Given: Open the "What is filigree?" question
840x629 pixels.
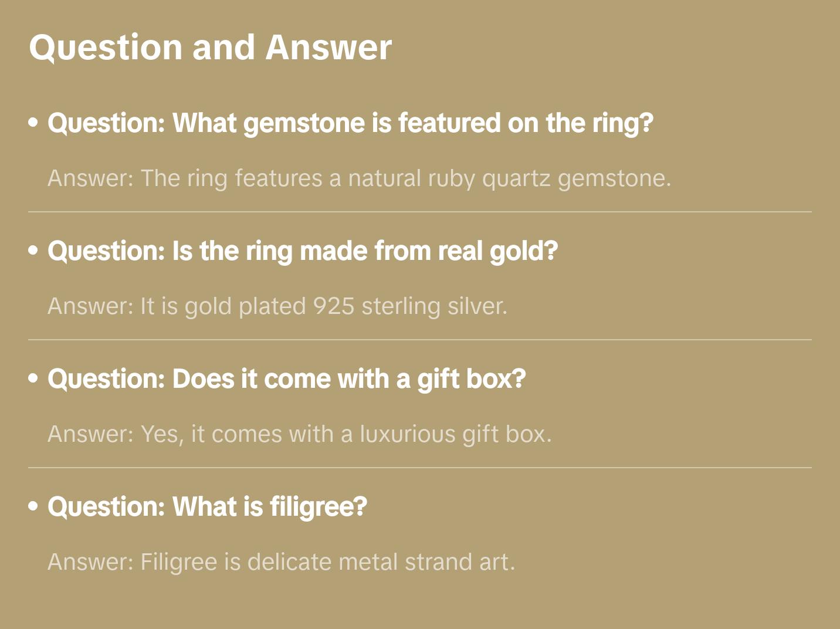Looking at the screenshot, I should (x=207, y=507).
